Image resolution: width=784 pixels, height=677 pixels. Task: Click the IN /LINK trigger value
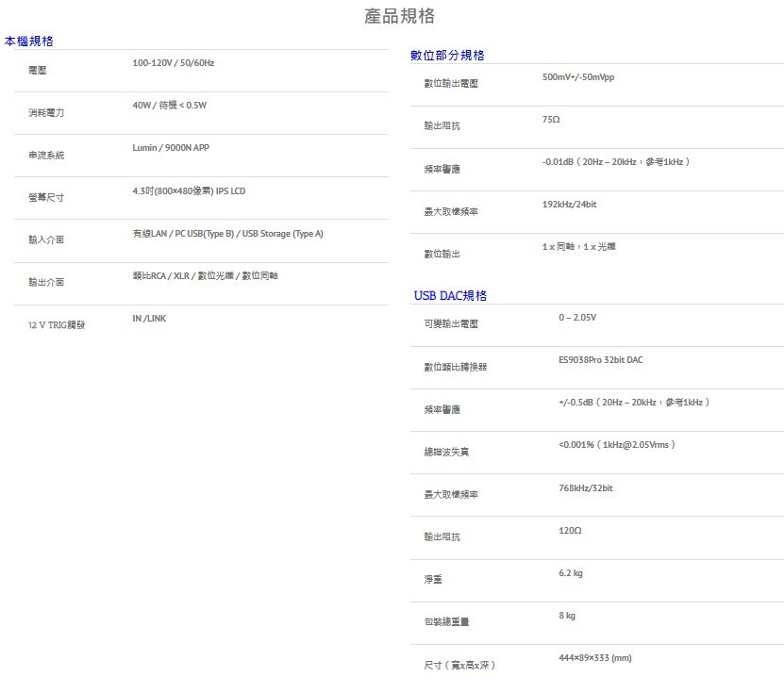coord(149,319)
